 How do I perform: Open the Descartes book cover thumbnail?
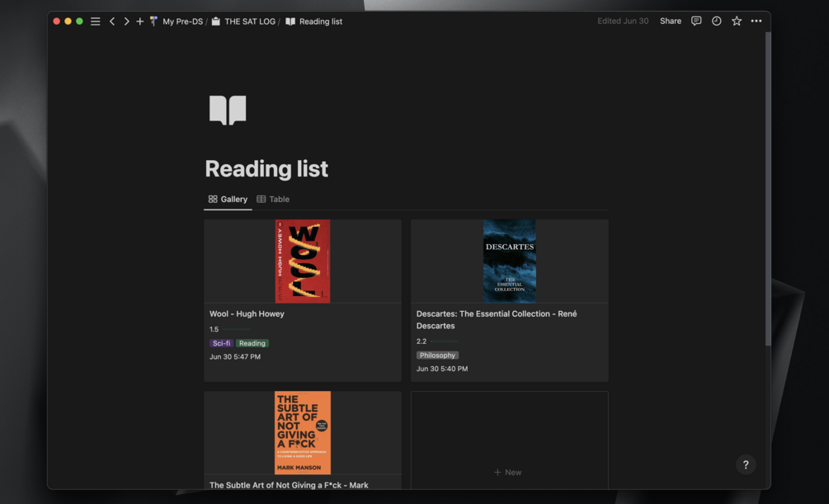pos(510,261)
